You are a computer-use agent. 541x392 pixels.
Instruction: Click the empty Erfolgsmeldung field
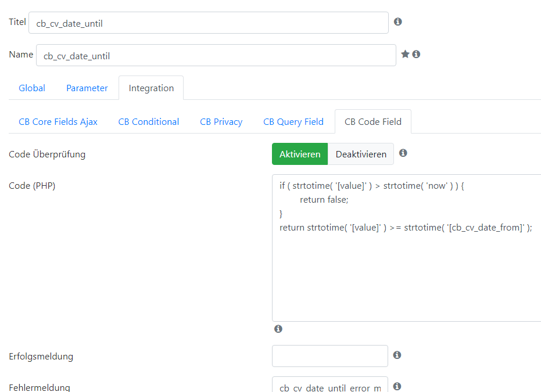tap(330, 356)
